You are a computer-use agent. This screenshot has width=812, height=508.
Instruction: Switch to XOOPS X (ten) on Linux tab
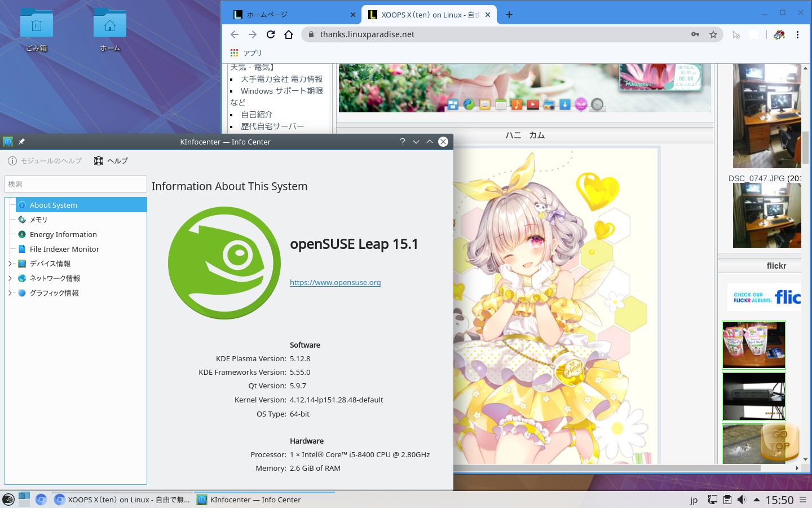coord(430,15)
